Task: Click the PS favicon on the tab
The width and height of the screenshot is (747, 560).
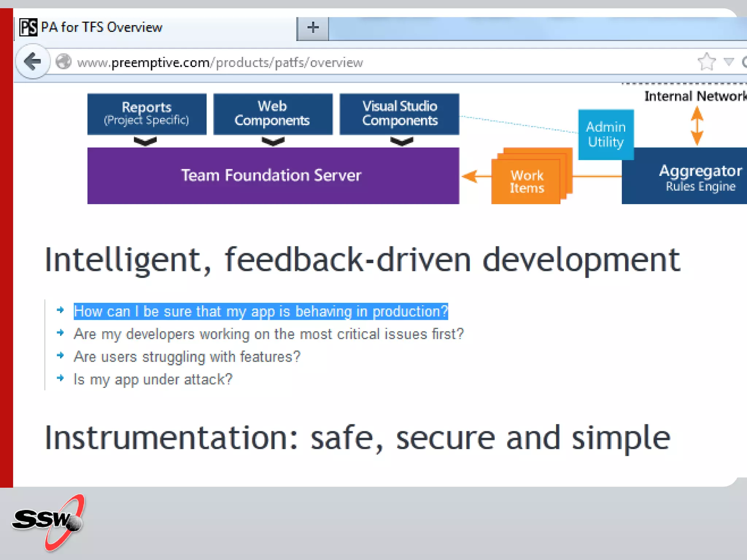Action: click(28, 28)
